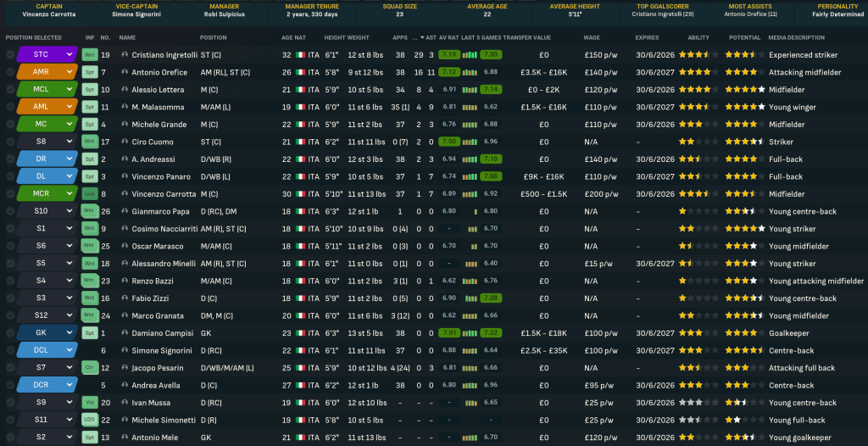
Task: Click the Yth status icon for Ivan Mussa
Action: pos(89,403)
